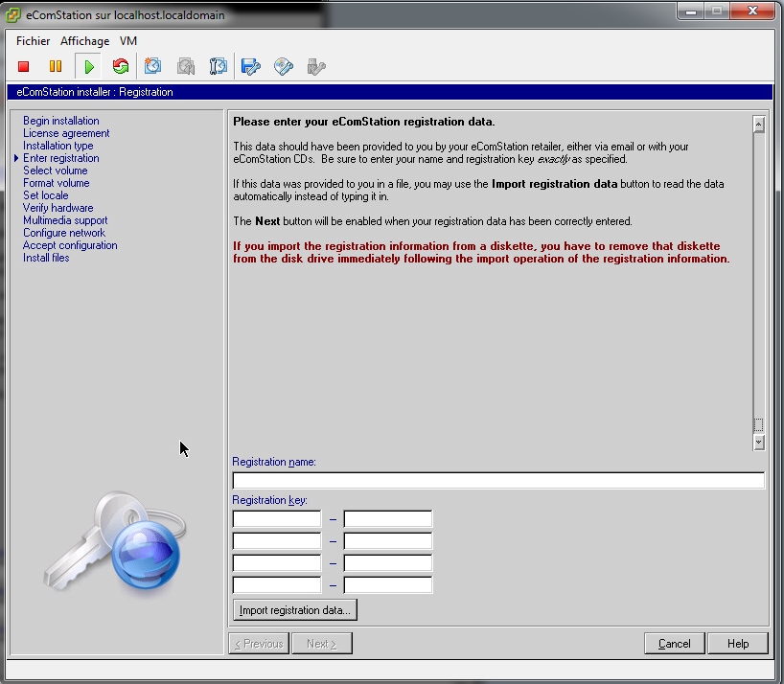Click the CD/DVD drive connection icon
784x684 pixels.
284,66
